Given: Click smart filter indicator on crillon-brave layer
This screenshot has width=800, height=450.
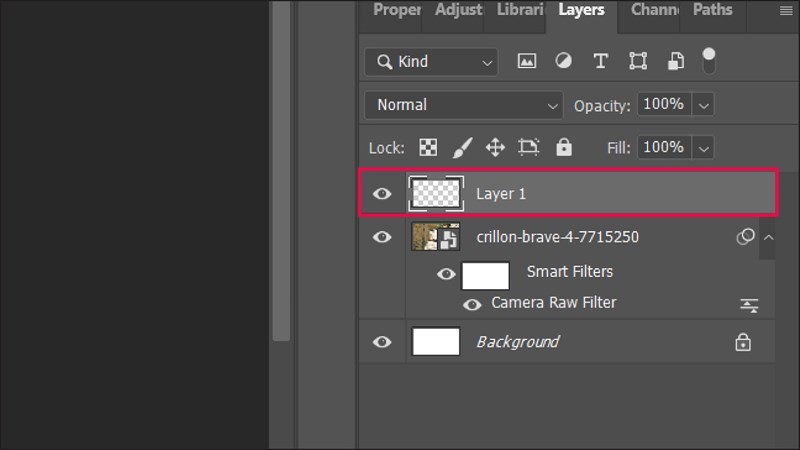Looking at the screenshot, I should [x=745, y=237].
